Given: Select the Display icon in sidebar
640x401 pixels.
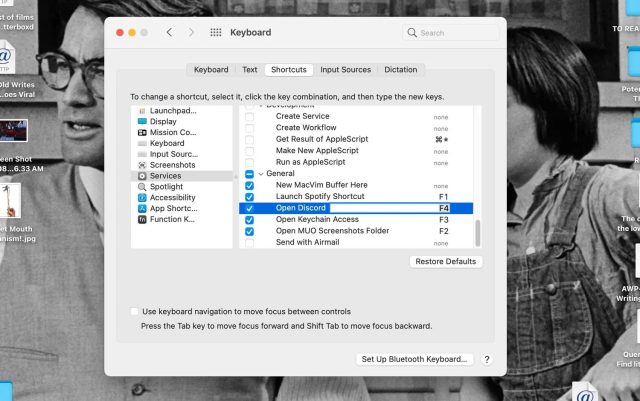Looking at the screenshot, I should coord(142,121).
